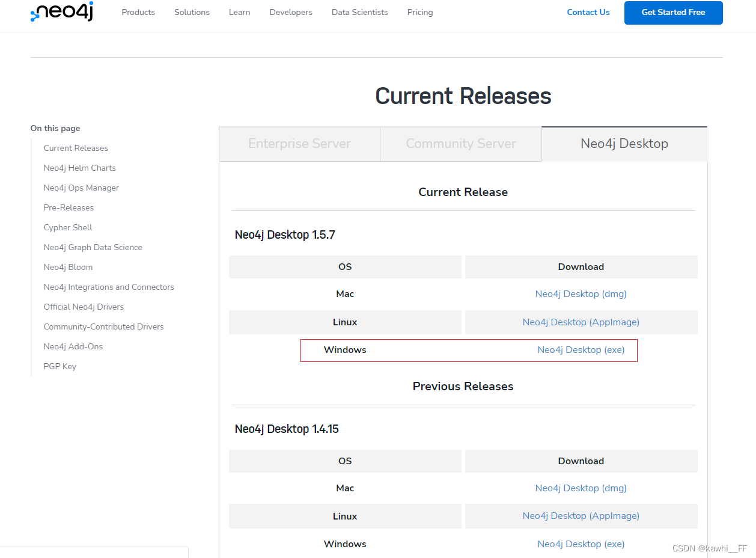Click the OS column header under 1.5.7
The width and height of the screenshot is (756, 558).
[x=345, y=267]
